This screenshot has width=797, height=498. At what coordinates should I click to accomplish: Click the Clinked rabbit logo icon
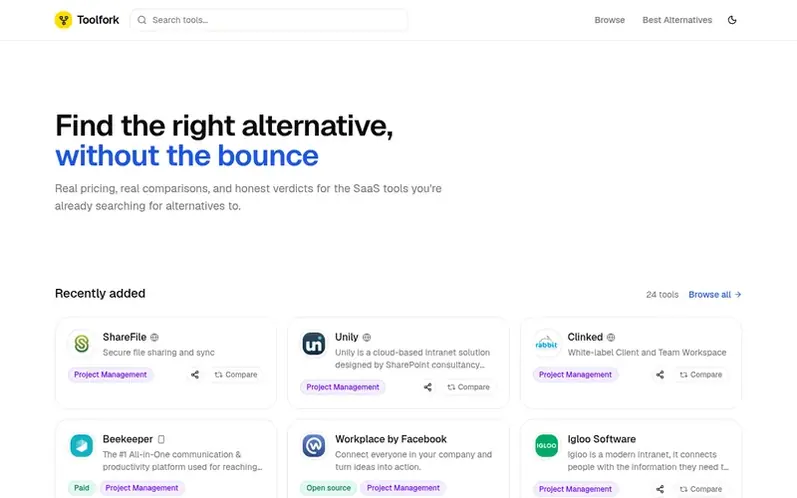coord(546,344)
